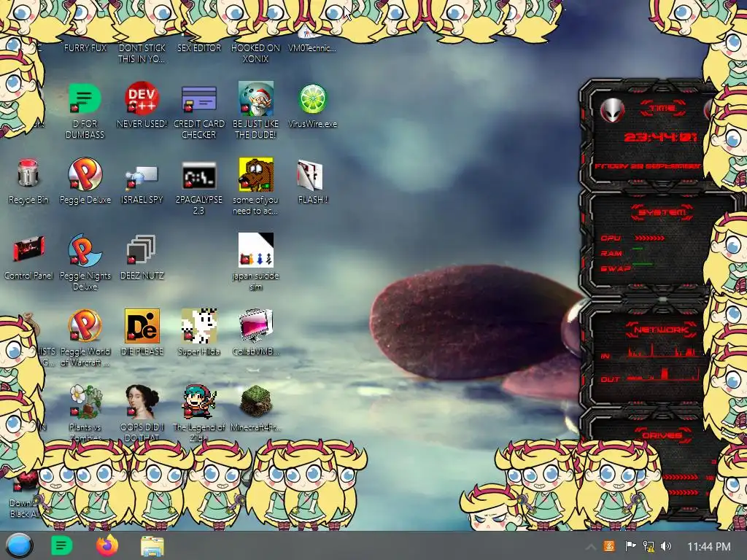Click the SYSTEM widget header
747x560 pixels.
(x=662, y=212)
